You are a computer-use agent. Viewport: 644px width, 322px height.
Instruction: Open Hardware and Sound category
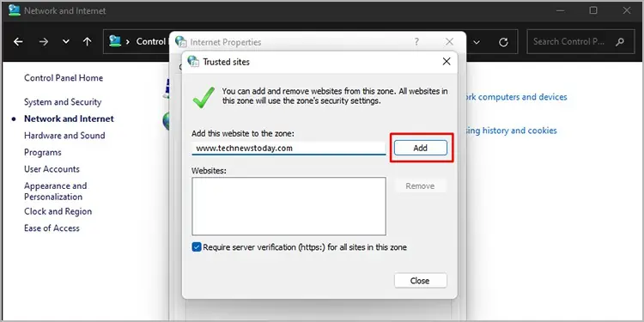pyautogui.click(x=64, y=136)
